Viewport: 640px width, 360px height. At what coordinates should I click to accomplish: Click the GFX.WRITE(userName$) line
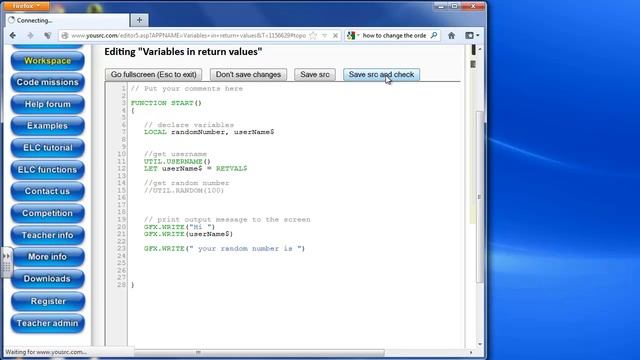coord(188,234)
